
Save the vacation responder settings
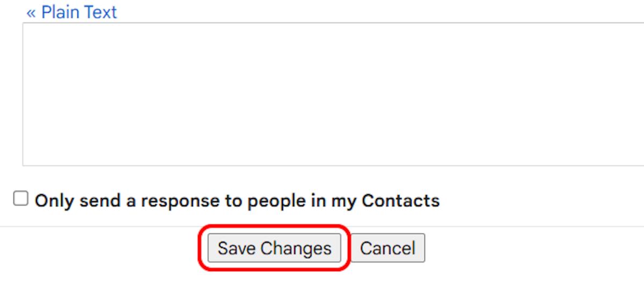pyautogui.click(x=274, y=248)
